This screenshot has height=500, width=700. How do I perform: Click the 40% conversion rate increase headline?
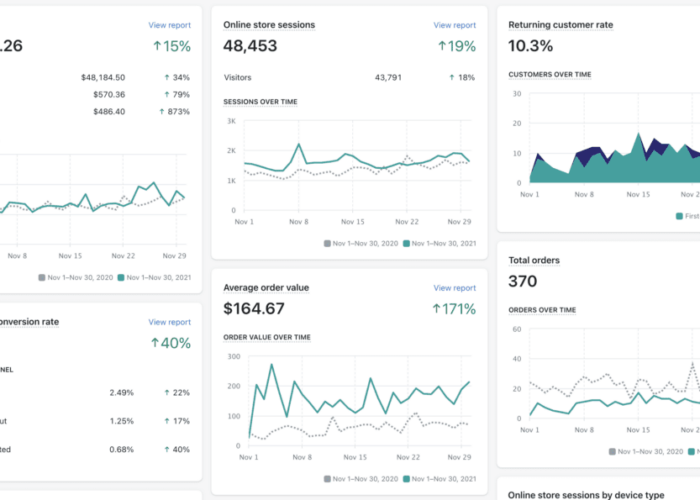tap(171, 343)
